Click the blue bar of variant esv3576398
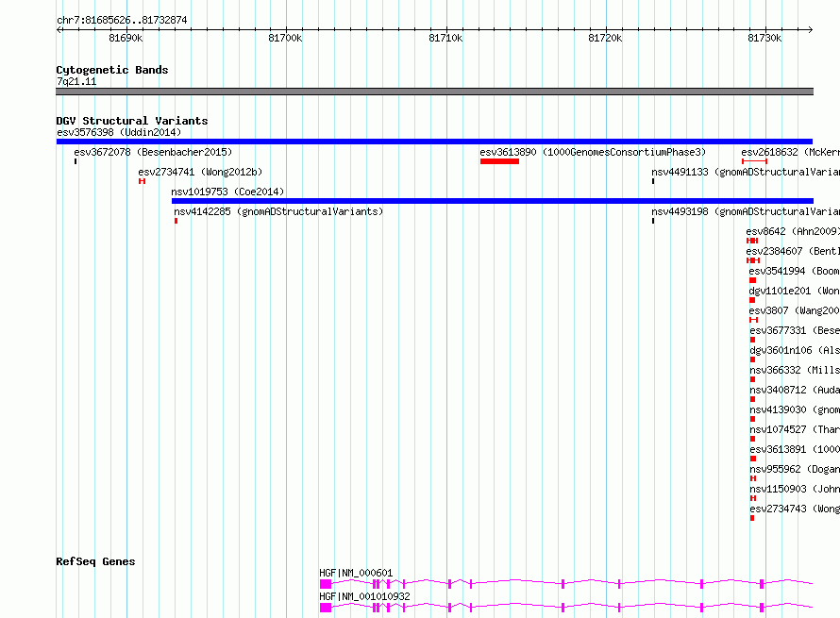 [434, 142]
